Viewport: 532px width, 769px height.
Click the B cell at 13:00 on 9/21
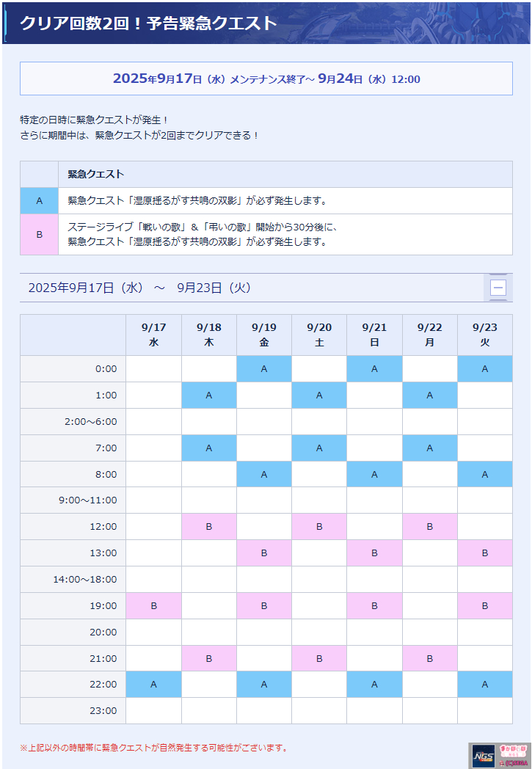click(x=375, y=553)
